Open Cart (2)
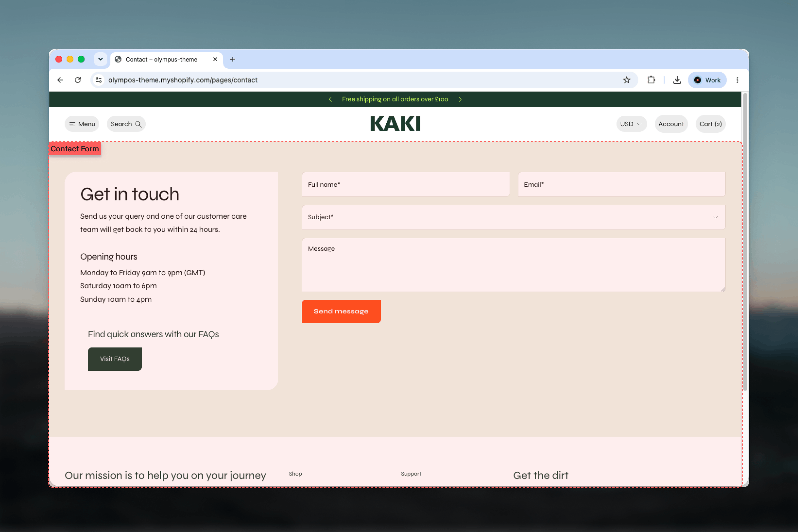This screenshot has height=532, width=798. [710, 124]
